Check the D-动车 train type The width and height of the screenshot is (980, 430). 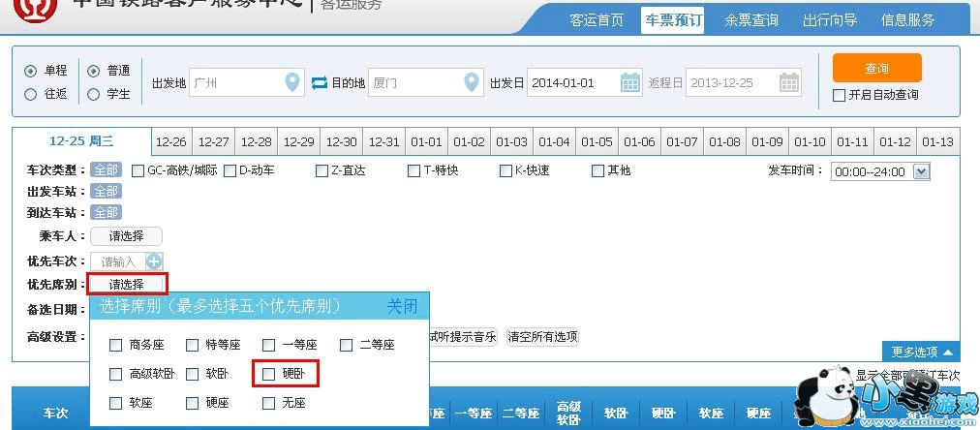pos(230,170)
